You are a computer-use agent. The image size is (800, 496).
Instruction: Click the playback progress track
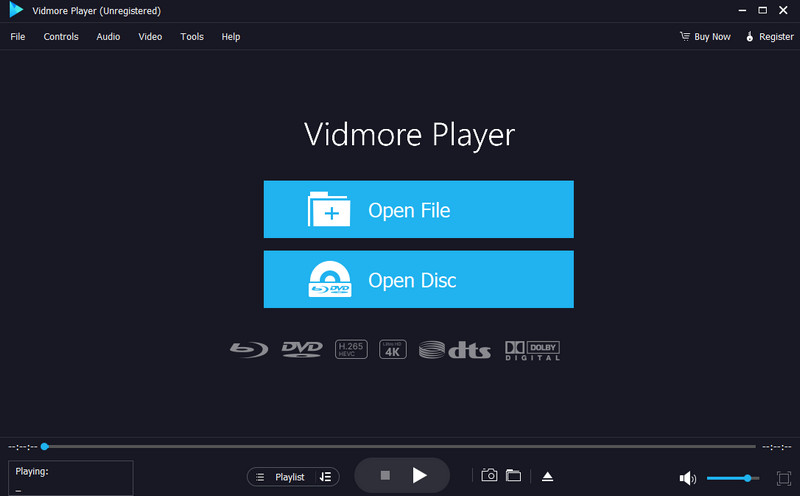coord(402,447)
